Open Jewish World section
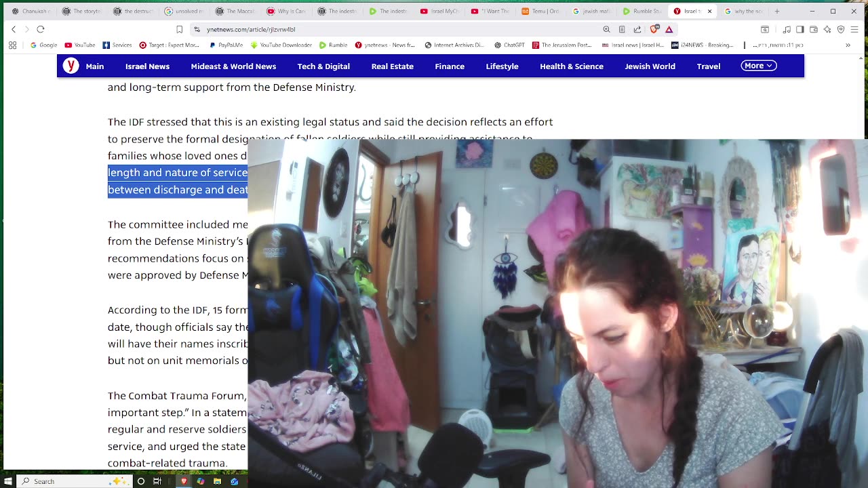 click(650, 66)
